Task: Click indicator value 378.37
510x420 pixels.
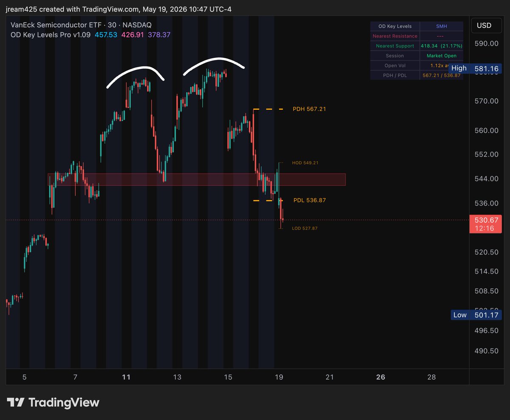Action: click(x=159, y=35)
